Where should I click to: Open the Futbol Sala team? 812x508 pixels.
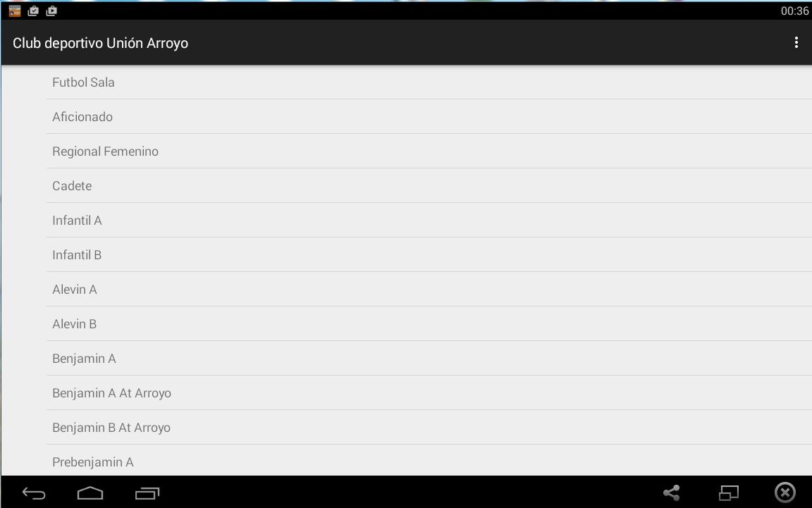pyautogui.click(x=83, y=82)
